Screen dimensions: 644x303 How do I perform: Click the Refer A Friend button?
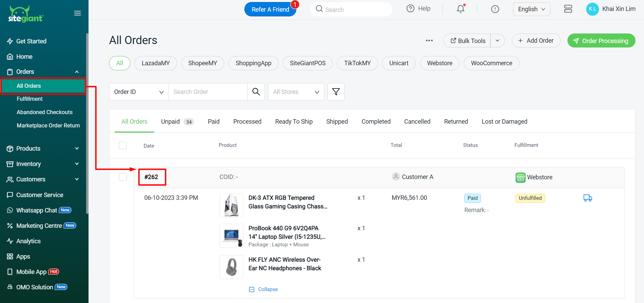pos(270,9)
